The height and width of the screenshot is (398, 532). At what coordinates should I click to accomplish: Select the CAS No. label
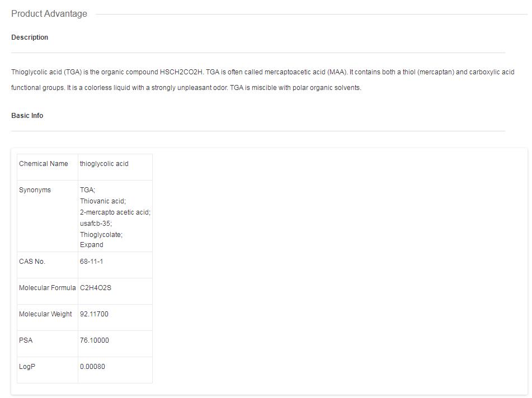pos(32,262)
